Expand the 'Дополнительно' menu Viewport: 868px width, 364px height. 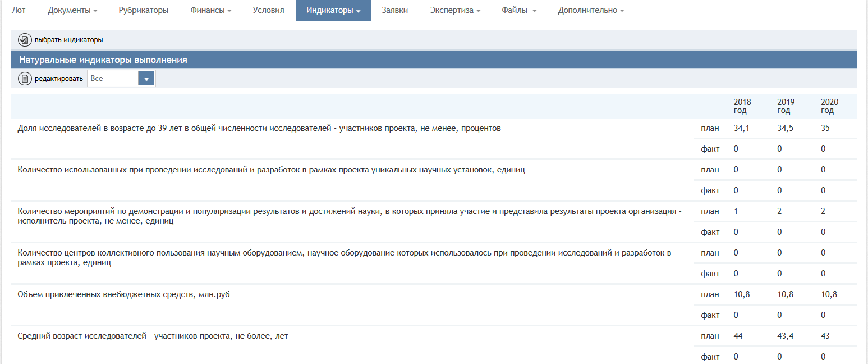point(591,10)
